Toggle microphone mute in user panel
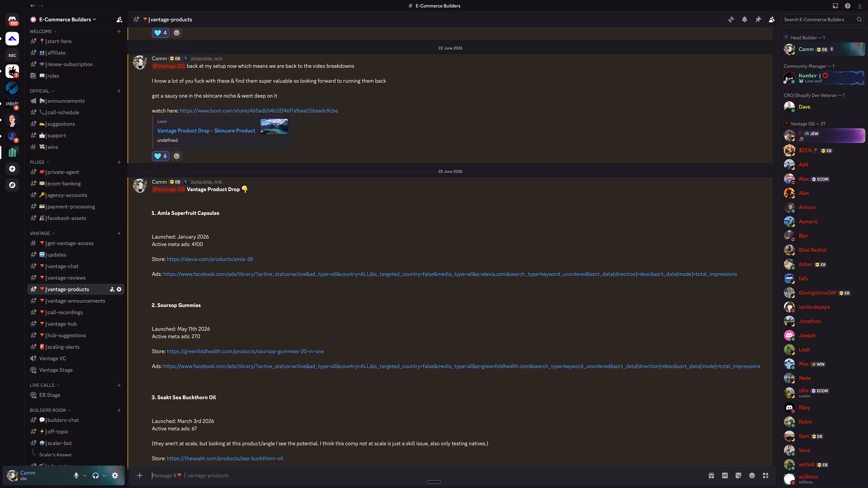868x488 pixels. 76,476
